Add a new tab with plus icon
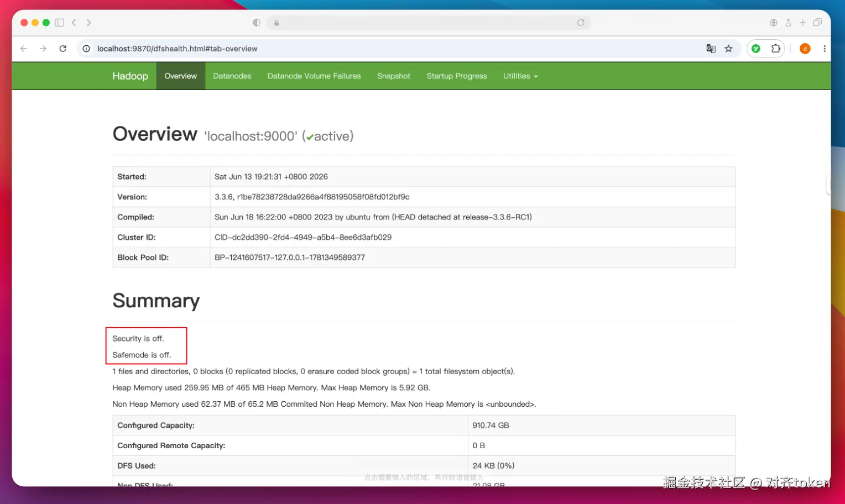The image size is (845, 504). 803,23
